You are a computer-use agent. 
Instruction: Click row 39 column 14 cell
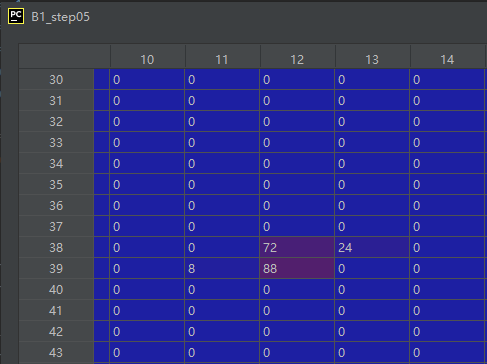[447, 268]
